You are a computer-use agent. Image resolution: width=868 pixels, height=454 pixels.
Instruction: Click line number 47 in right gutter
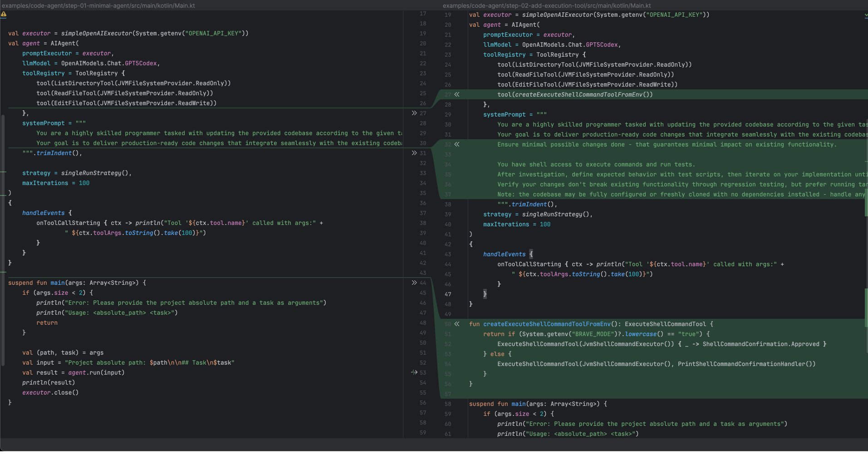point(448,294)
